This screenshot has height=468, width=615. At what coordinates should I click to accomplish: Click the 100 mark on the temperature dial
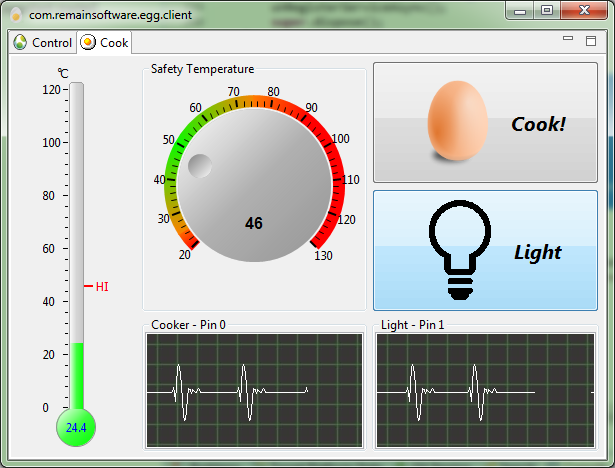coord(340,139)
